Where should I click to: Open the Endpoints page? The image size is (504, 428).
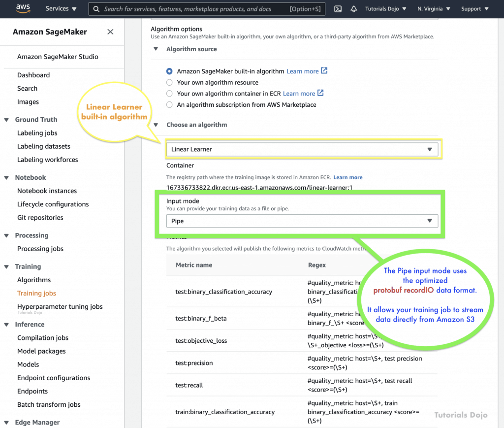point(32,391)
